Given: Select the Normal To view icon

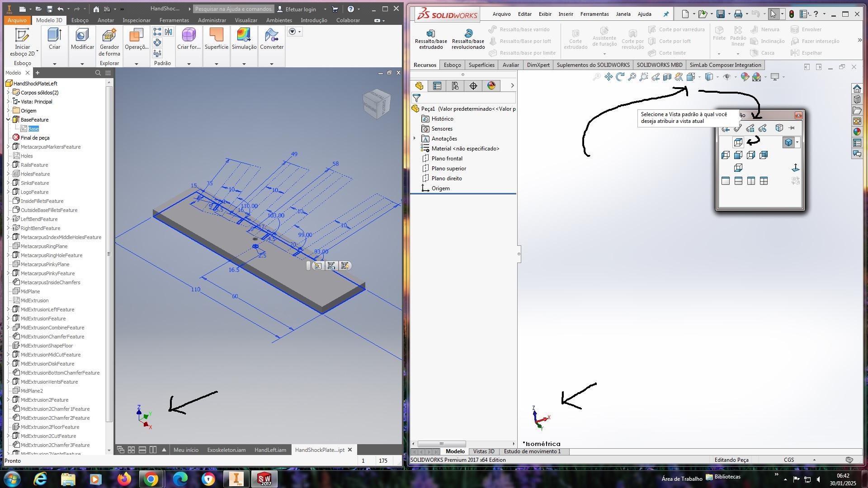Looking at the screenshot, I should (x=795, y=168).
